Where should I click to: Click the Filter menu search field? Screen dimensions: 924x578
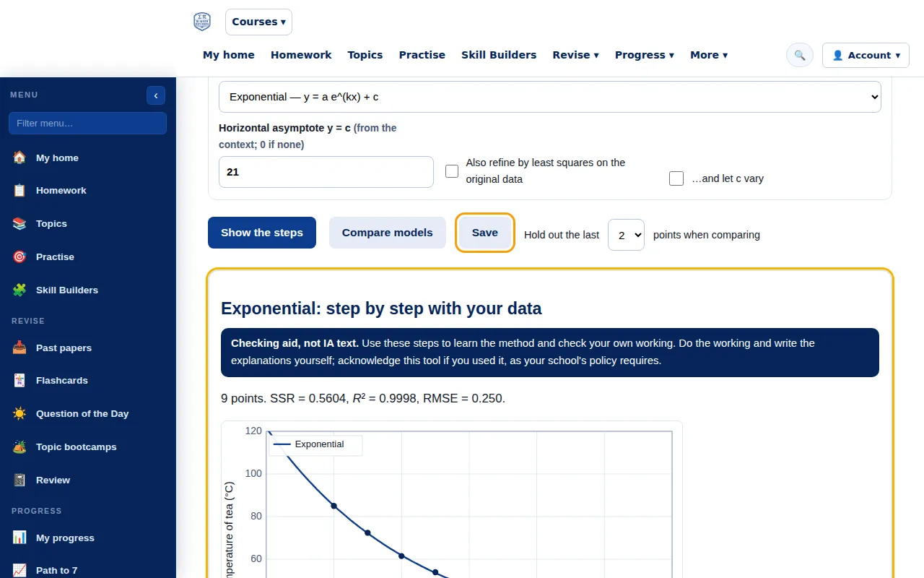coord(88,123)
